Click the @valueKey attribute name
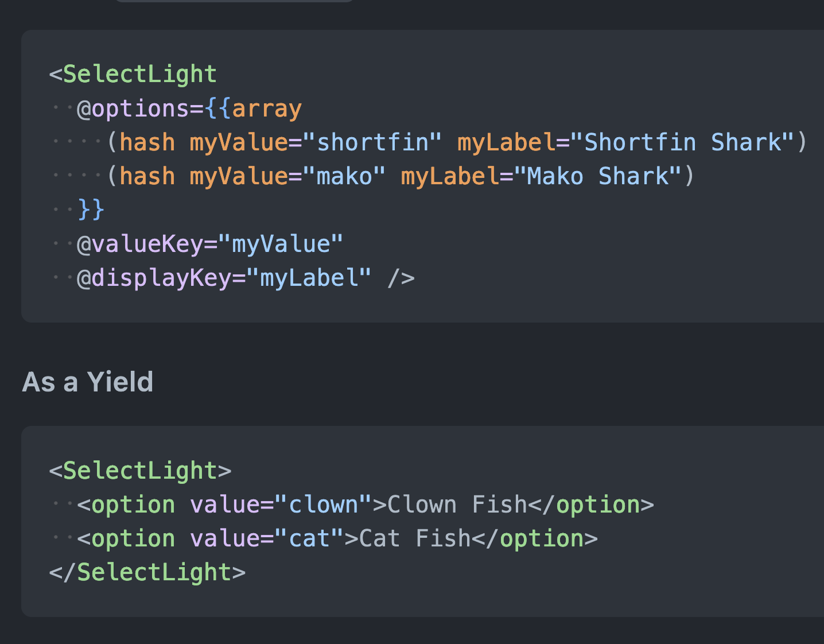 pos(140,244)
